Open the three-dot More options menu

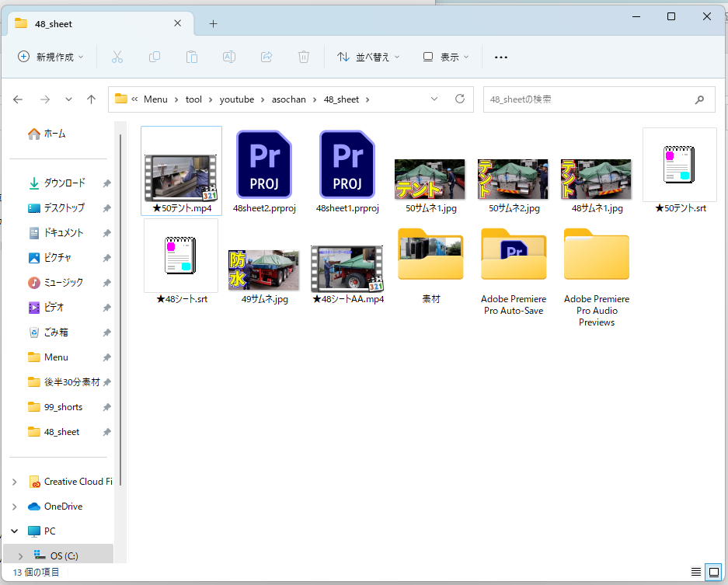501,57
